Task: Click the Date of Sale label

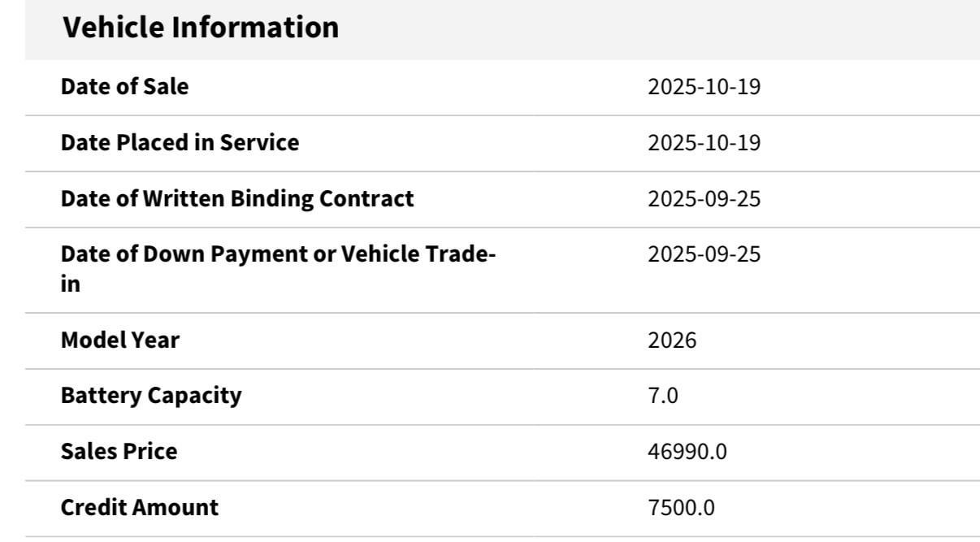Action: [x=124, y=86]
